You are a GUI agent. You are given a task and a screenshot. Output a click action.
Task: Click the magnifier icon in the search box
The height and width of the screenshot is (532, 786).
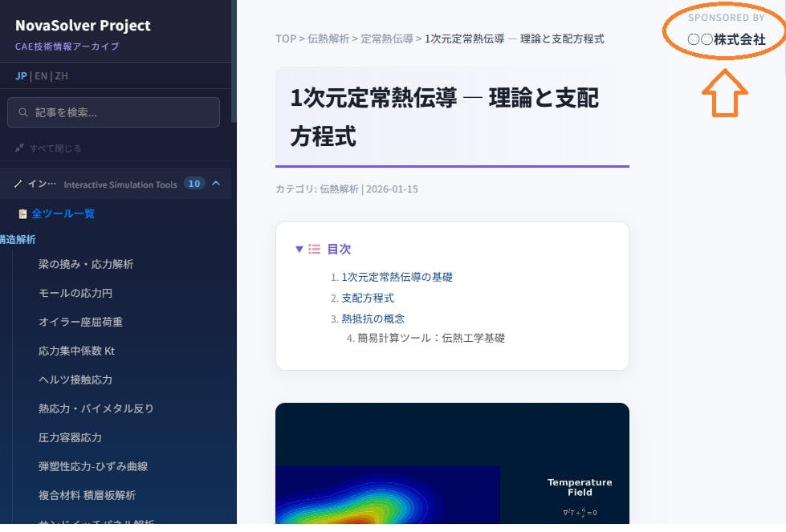pos(24,113)
